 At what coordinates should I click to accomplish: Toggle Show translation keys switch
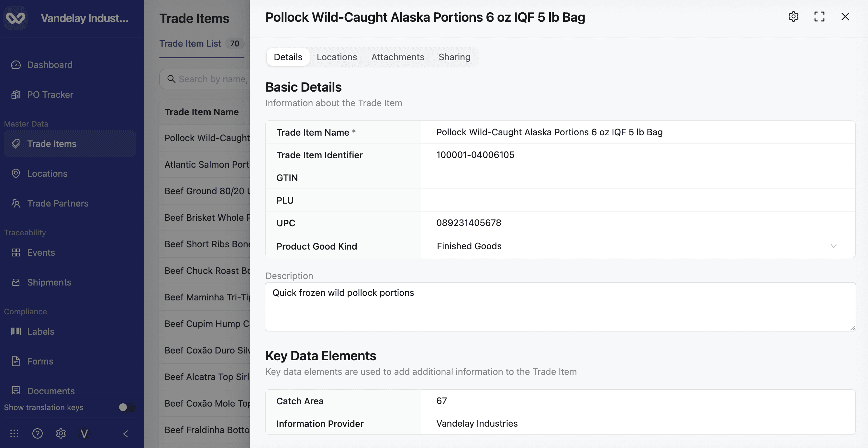[x=126, y=407]
